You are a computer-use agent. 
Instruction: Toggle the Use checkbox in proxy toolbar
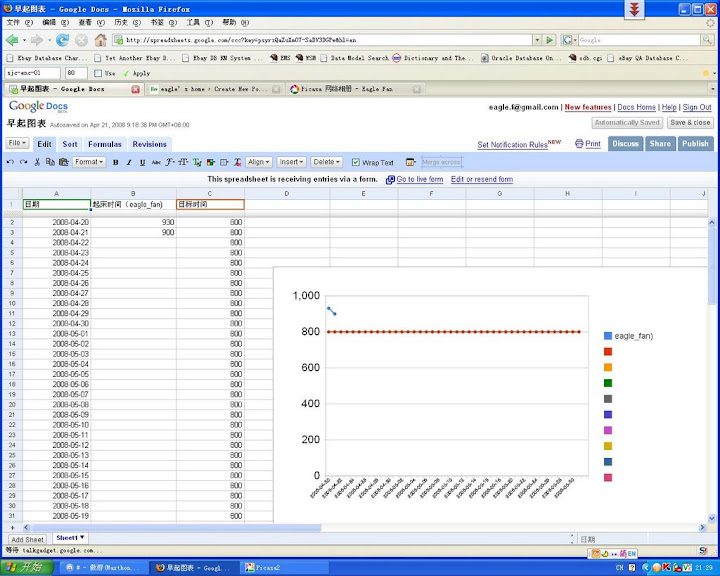[x=98, y=73]
